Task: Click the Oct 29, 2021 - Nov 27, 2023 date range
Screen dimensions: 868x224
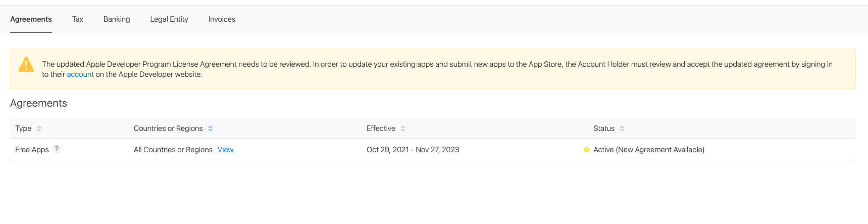Action: click(x=413, y=150)
